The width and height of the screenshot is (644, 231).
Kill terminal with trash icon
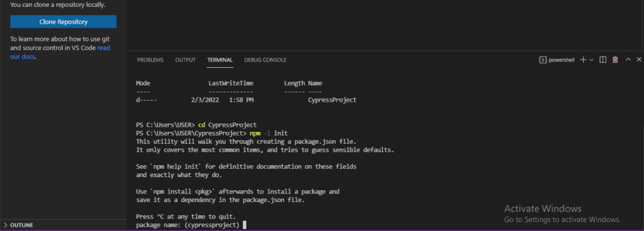coord(615,60)
